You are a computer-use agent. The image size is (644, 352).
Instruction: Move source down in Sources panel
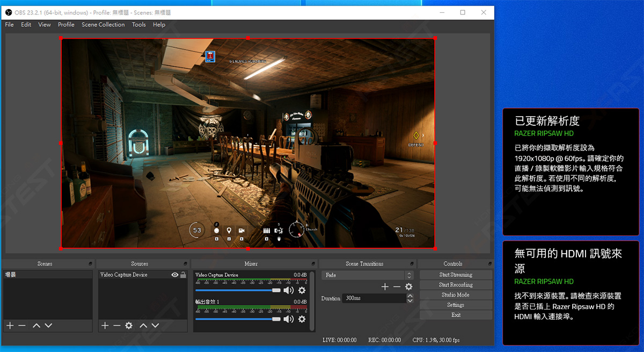pos(155,326)
